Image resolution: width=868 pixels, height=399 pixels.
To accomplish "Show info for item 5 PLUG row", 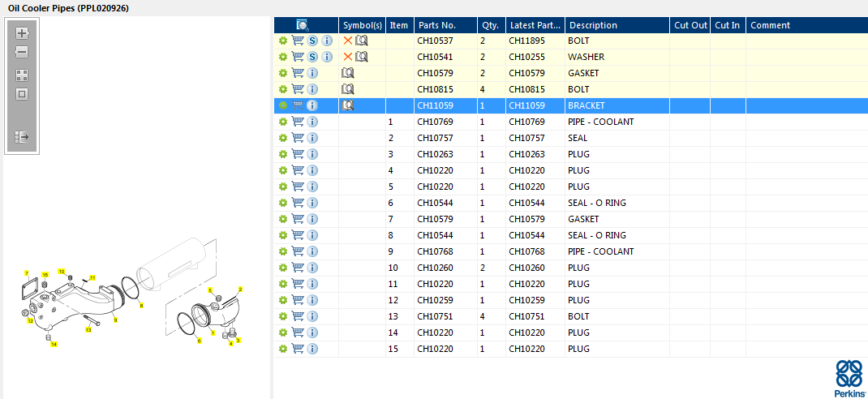I will pos(312,187).
